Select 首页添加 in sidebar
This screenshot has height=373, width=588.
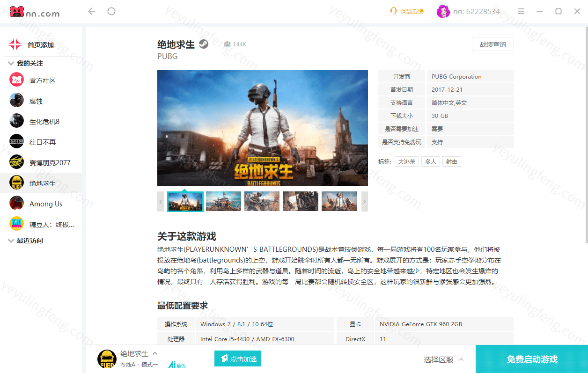(x=41, y=45)
